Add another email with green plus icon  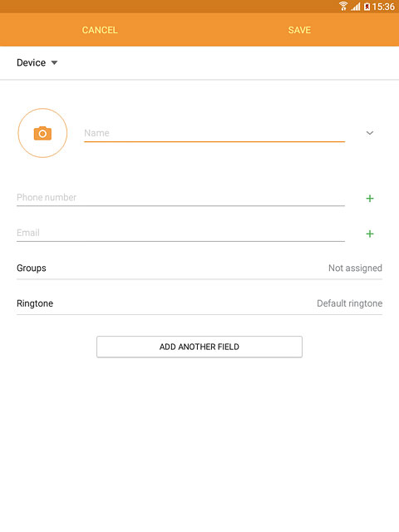[x=370, y=234]
